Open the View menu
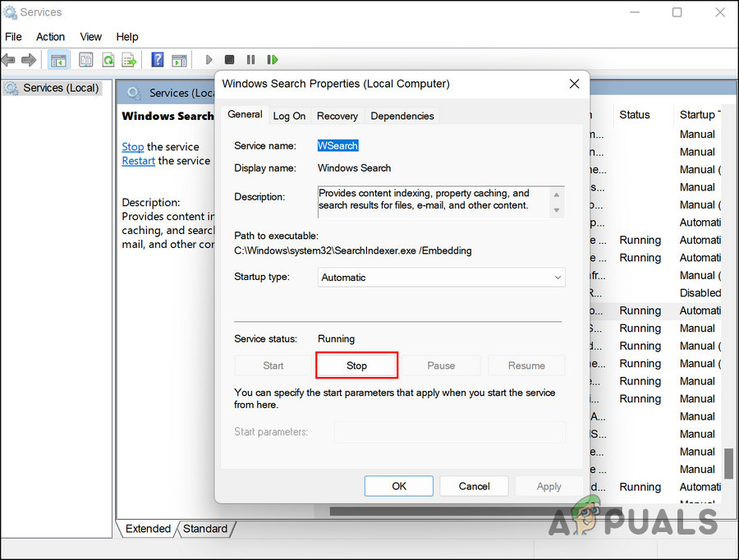This screenshot has width=739, height=560. point(90,37)
